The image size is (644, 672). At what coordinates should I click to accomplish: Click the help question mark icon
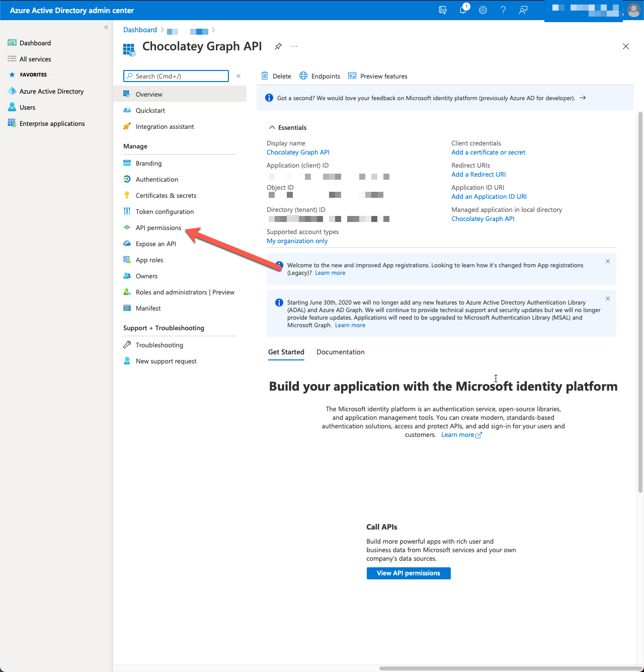[503, 10]
